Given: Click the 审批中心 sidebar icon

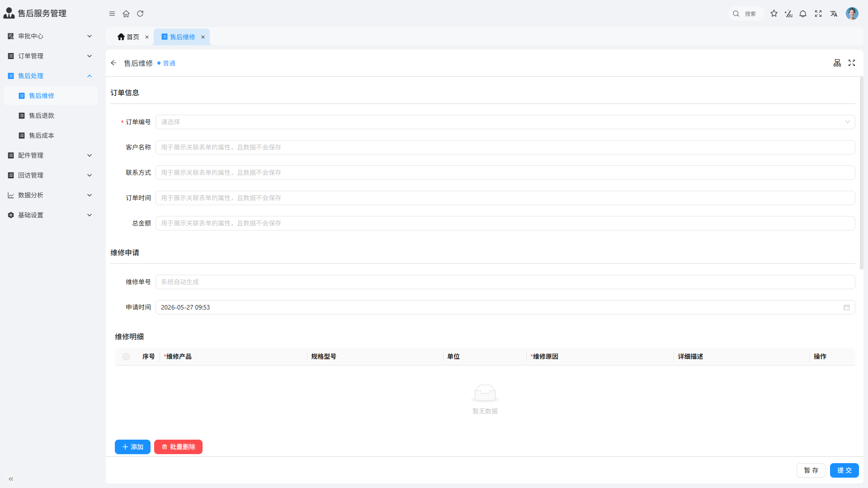Looking at the screenshot, I should pyautogui.click(x=11, y=36).
